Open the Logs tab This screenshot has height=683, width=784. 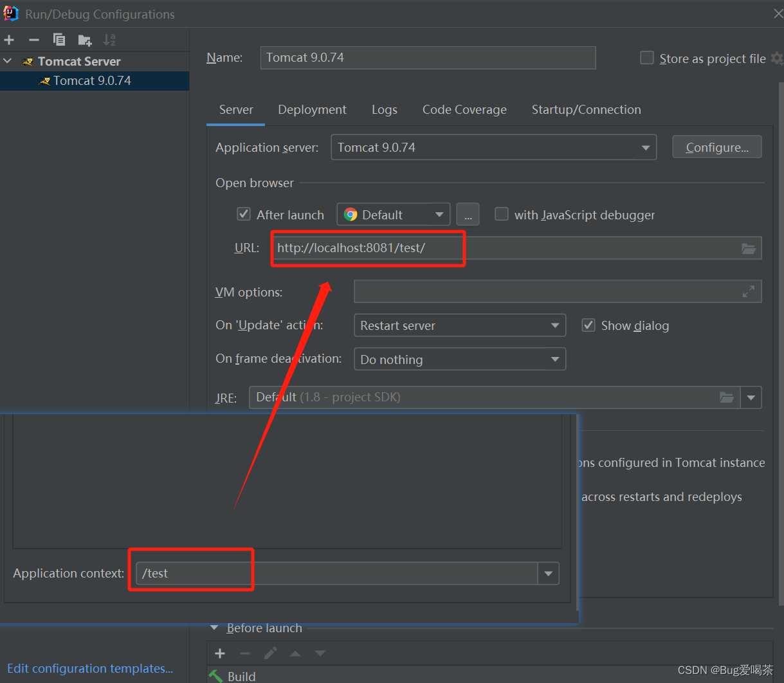(385, 109)
